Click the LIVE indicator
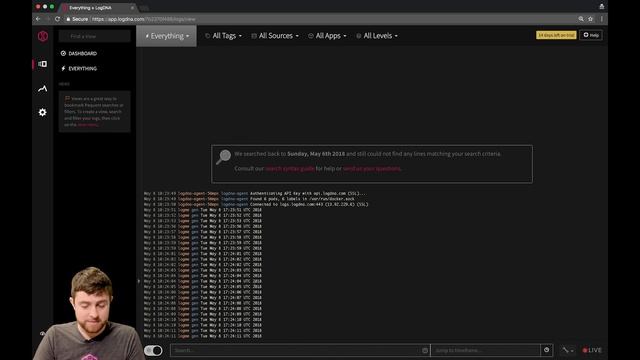 (592, 350)
